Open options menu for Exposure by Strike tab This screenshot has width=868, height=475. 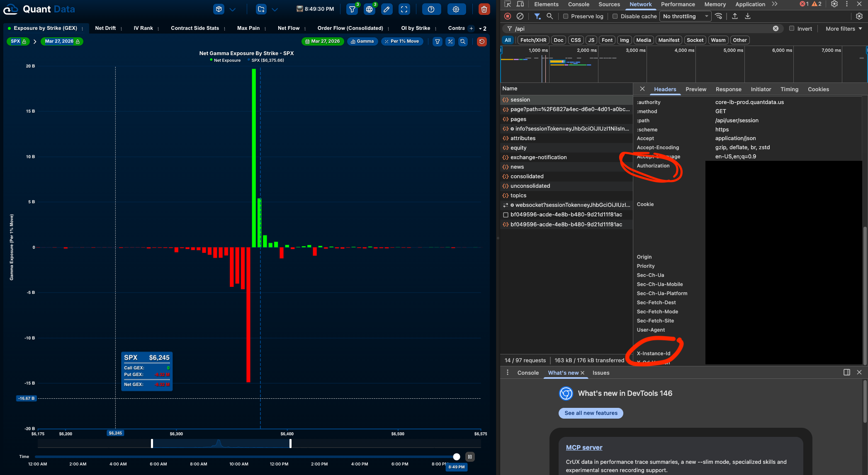point(82,29)
